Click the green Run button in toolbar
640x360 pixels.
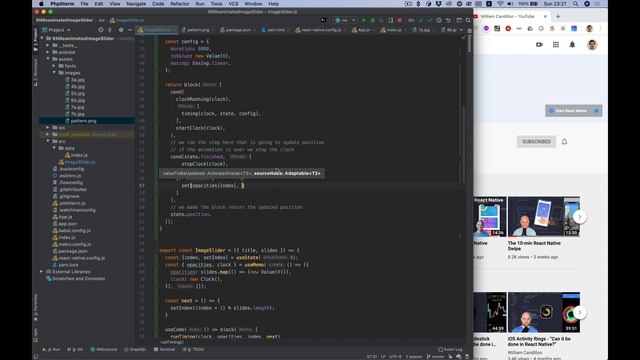(x=364, y=20)
